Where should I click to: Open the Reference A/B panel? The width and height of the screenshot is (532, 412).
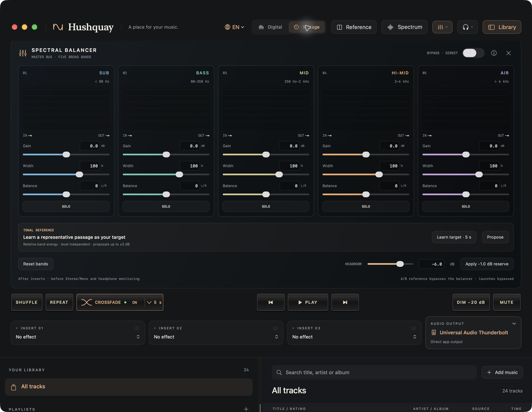pyautogui.click(x=354, y=27)
